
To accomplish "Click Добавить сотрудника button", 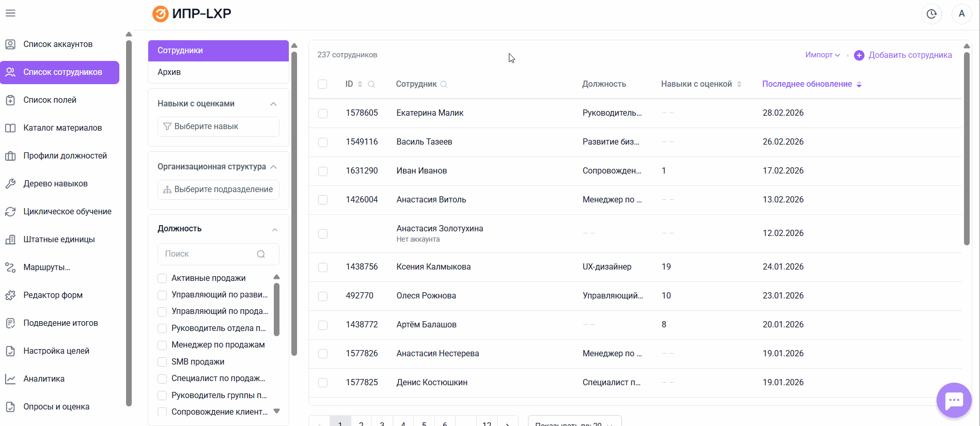I will [903, 55].
